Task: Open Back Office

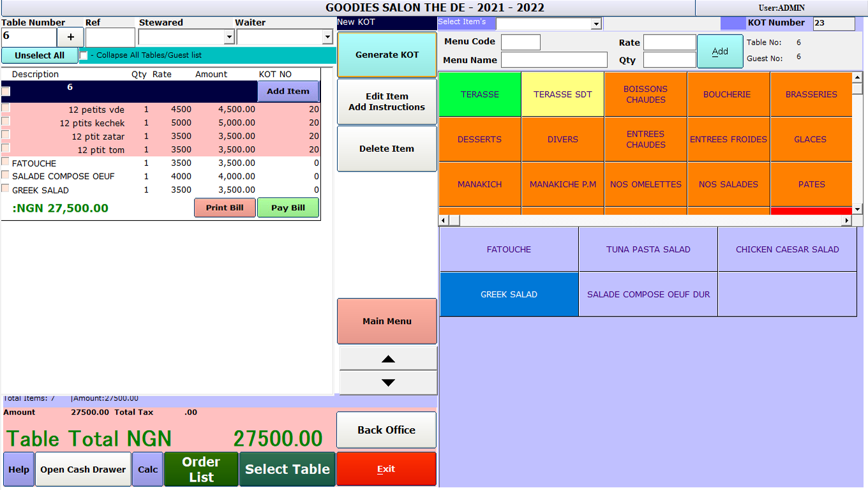Action: point(387,430)
